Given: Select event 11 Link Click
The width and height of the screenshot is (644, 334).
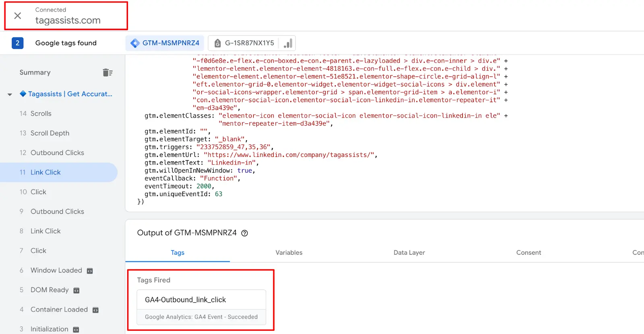Looking at the screenshot, I should pos(59,172).
